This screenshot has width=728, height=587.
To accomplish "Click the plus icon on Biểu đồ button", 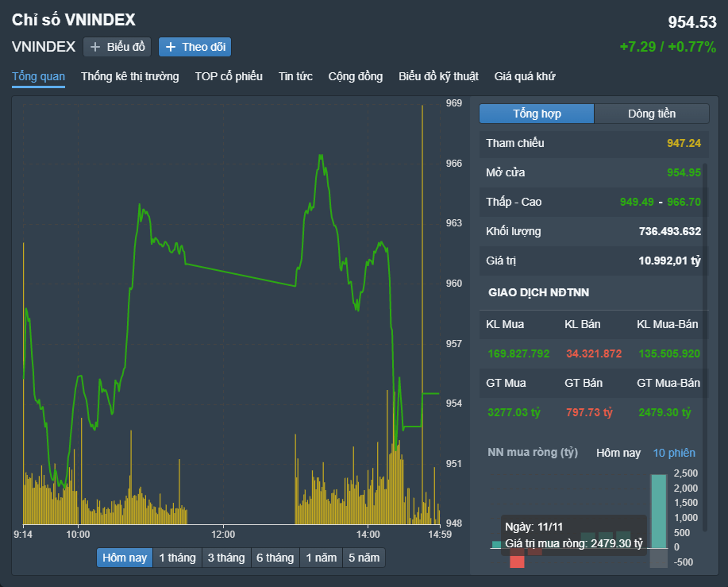I will click(x=94, y=47).
